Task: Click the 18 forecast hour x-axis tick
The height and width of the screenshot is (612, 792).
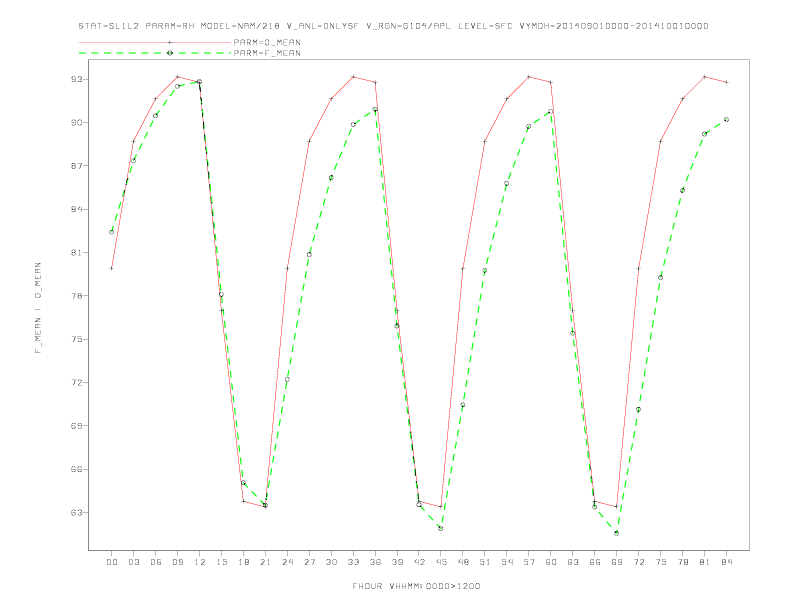Action: click(x=243, y=562)
